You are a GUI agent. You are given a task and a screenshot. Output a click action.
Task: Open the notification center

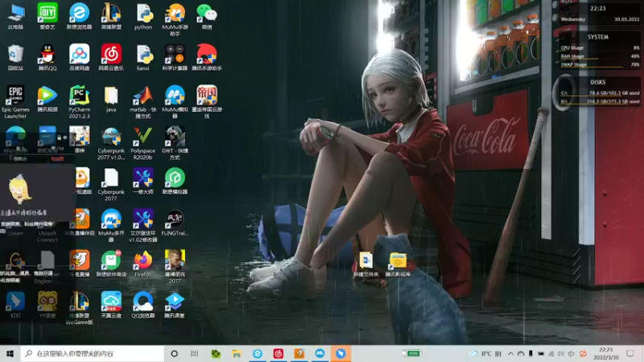630,353
